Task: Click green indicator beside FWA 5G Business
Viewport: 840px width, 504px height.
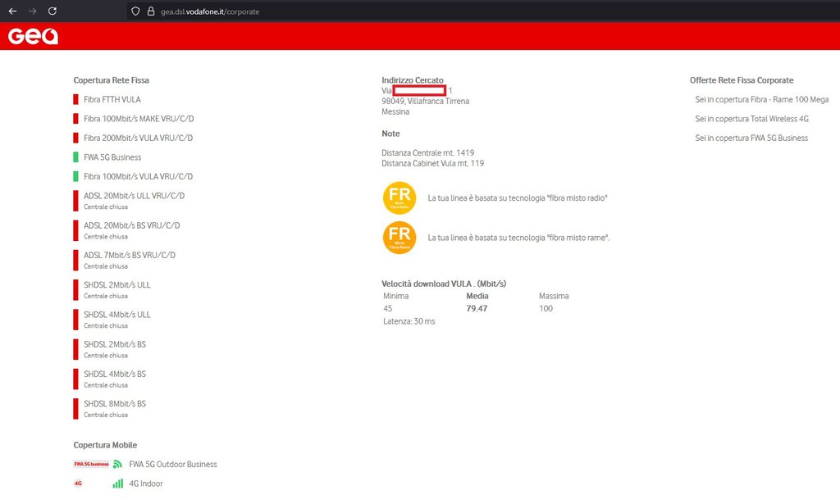Action: (x=75, y=157)
